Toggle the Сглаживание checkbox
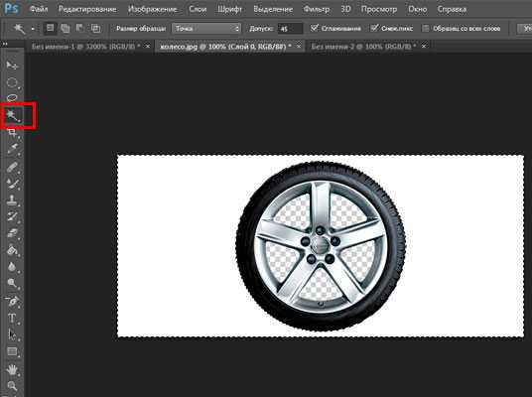This screenshot has height=397, width=532. pyautogui.click(x=315, y=28)
